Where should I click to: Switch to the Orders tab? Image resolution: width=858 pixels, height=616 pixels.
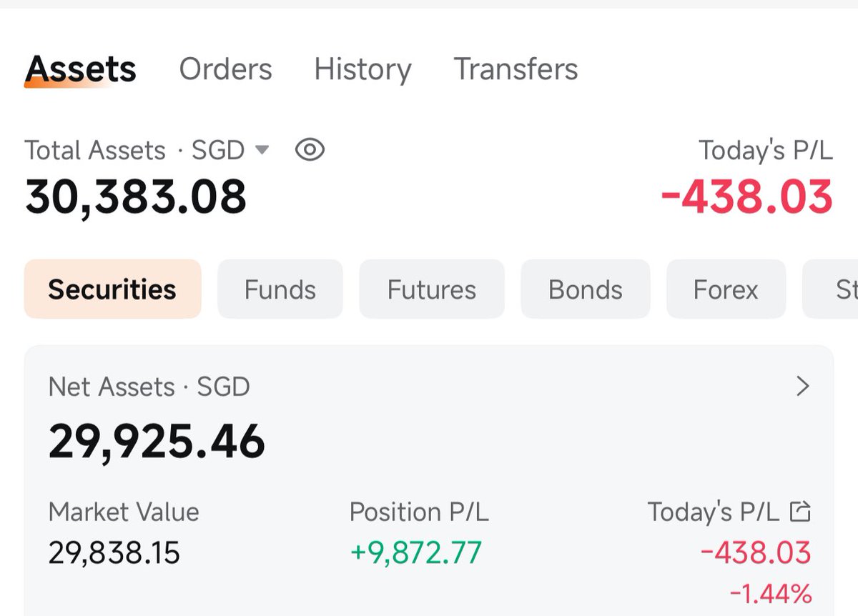(x=225, y=69)
